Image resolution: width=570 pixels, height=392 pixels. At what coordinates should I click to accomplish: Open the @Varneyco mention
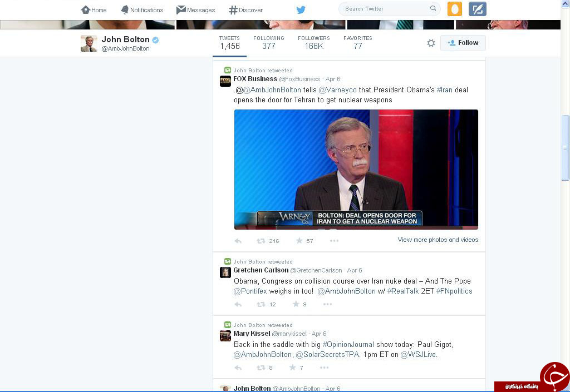coord(337,90)
